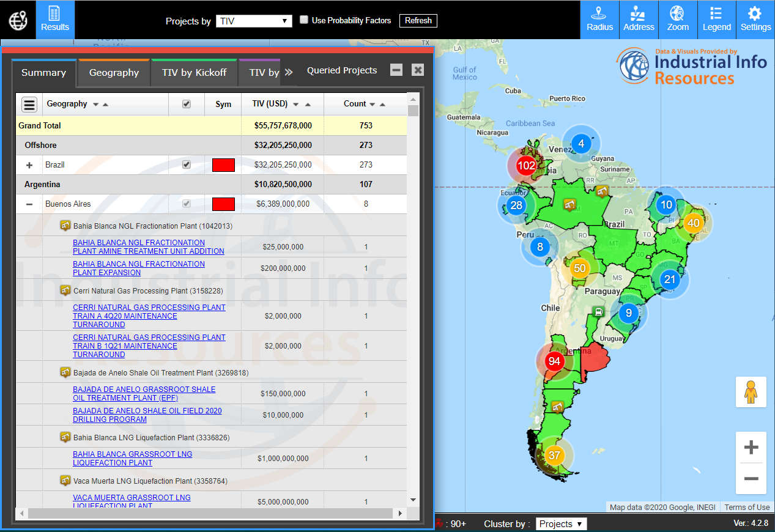Click the globe logo icon at top left

click(x=18, y=20)
